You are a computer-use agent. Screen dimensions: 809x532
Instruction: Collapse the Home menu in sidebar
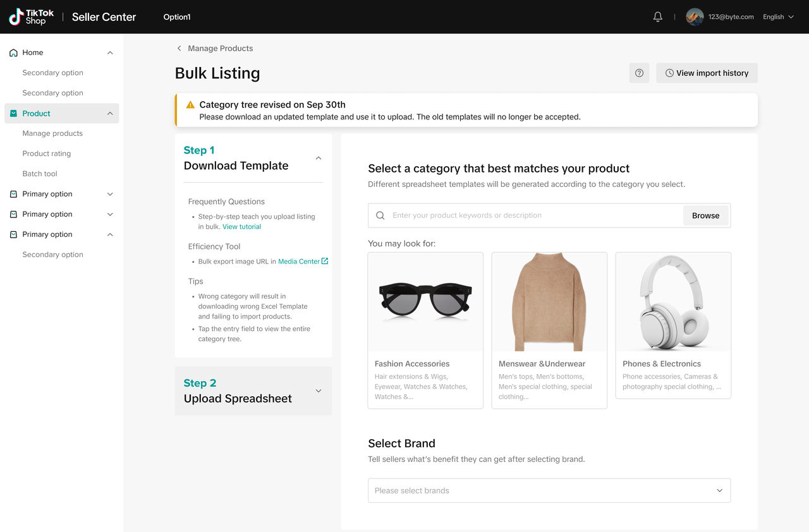coord(110,53)
